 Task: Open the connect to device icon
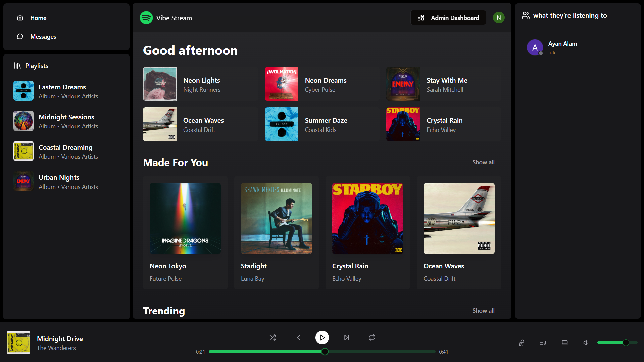[x=565, y=343]
